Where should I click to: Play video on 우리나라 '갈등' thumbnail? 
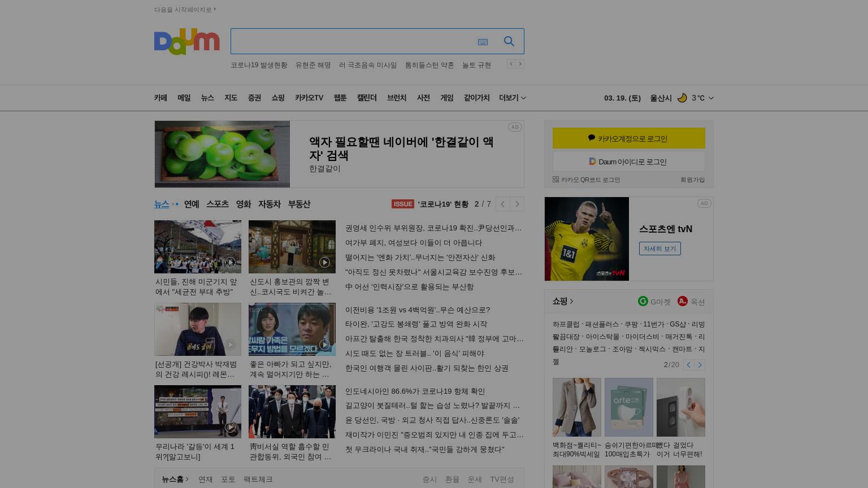click(x=230, y=427)
